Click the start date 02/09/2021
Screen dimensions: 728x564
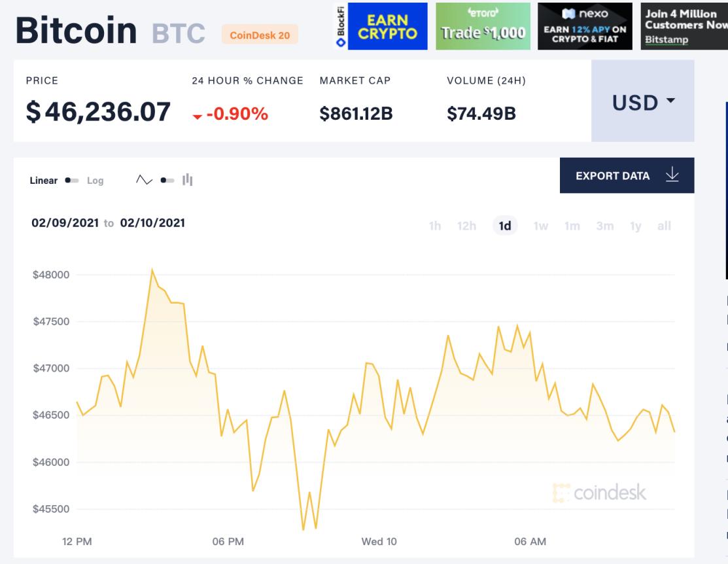[x=65, y=223]
